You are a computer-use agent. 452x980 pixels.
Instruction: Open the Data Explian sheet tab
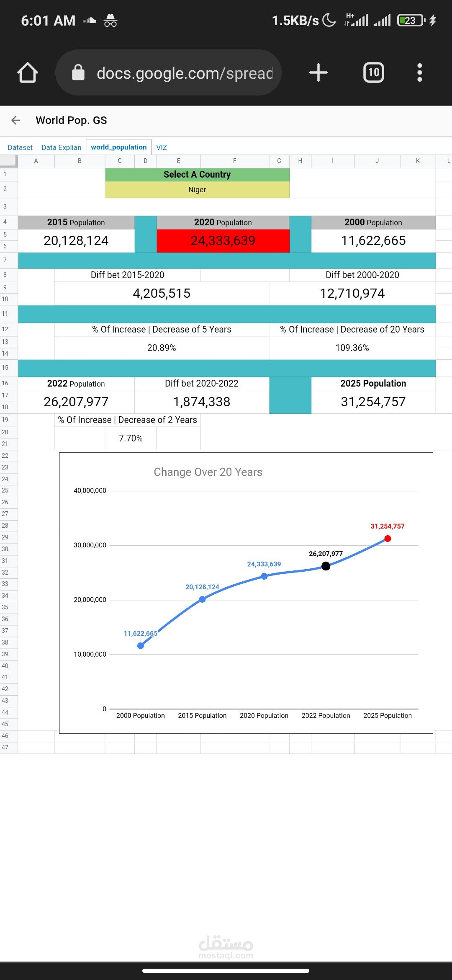(x=61, y=147)
